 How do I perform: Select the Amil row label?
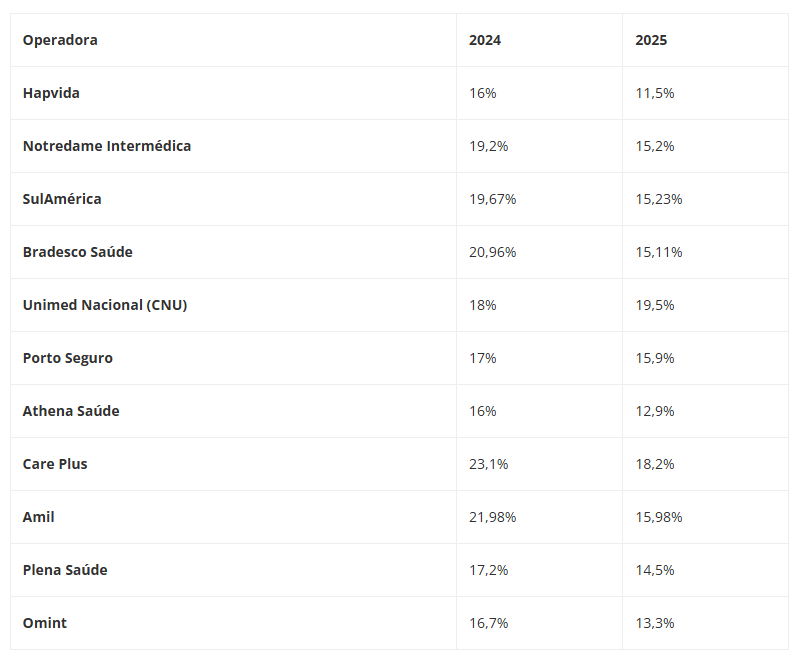(39, 517)
